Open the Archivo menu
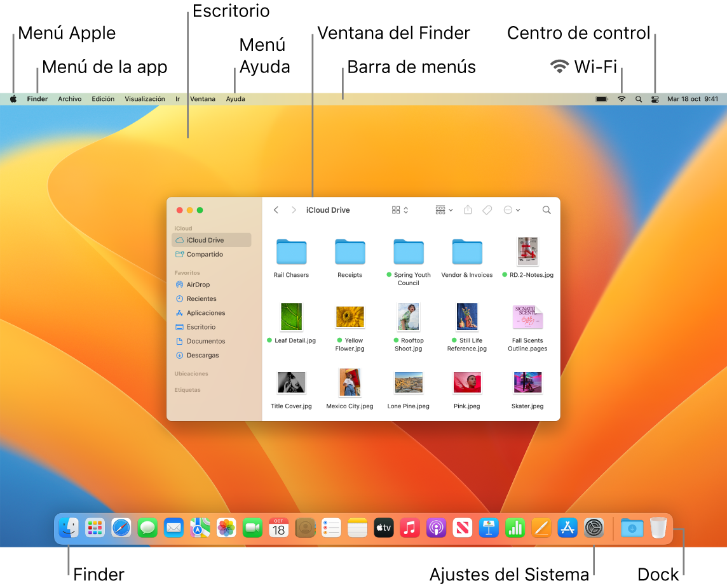This screenshot has height=588, width=727. (x=69, y=98)
